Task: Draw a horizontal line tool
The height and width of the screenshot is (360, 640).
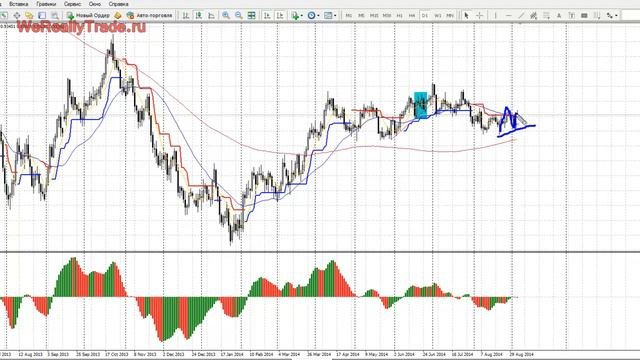Action: pos(509,16)
